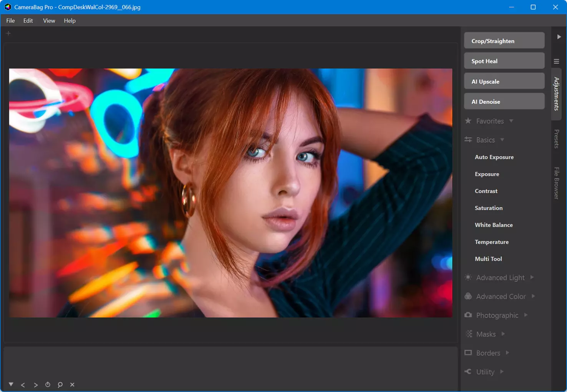The image size is (567, 392).
Task: Add the Saturation adjustment
Action: 489,208
